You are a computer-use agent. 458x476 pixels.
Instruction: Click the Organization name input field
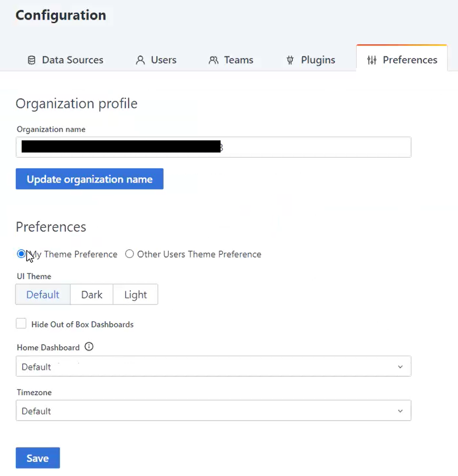317,147
